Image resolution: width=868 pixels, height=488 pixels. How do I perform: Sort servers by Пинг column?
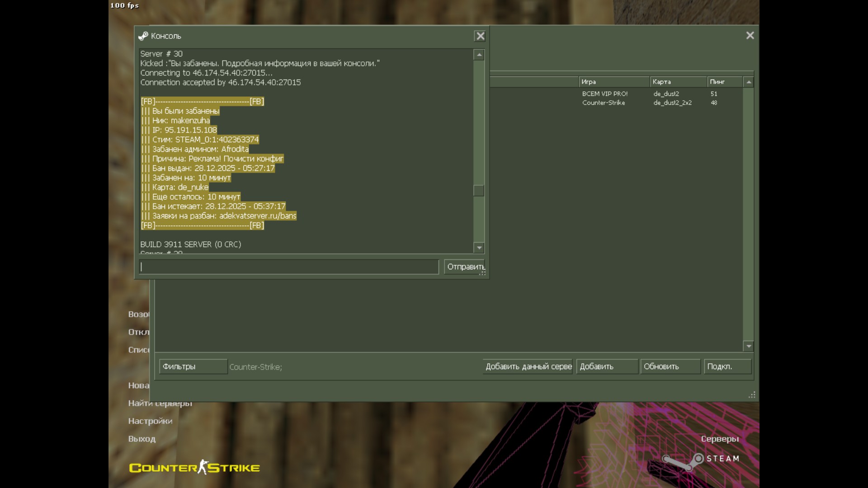point(724,82)
